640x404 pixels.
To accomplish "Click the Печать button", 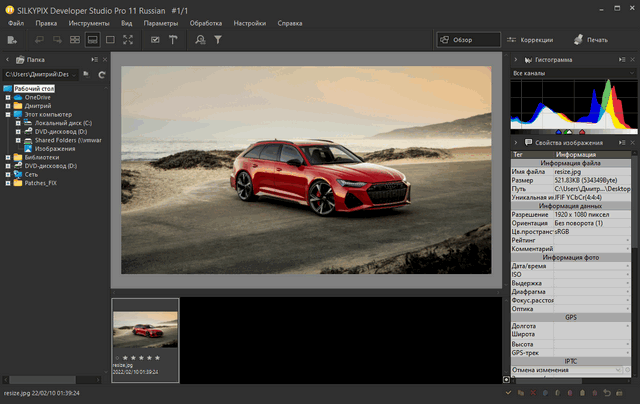I will point(590,40).
